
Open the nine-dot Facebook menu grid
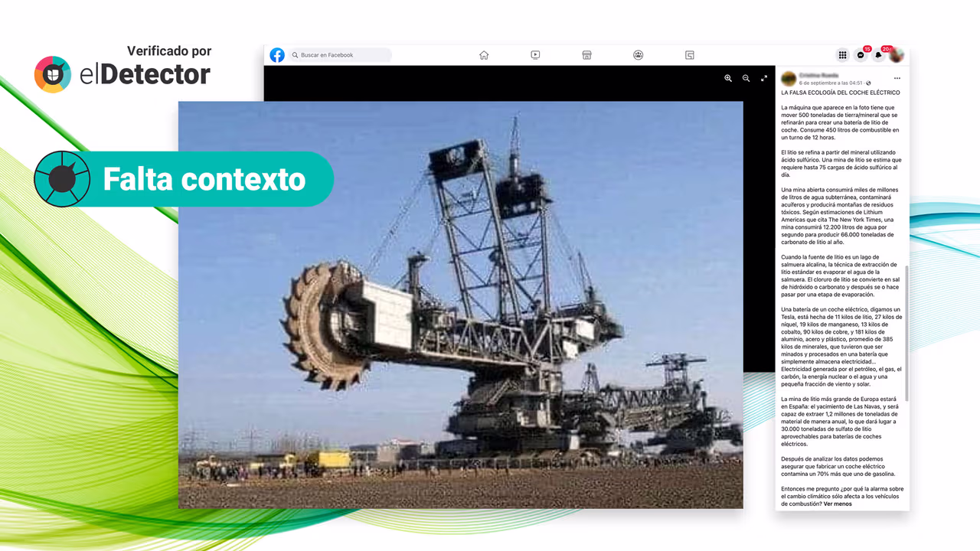point(843,55)
